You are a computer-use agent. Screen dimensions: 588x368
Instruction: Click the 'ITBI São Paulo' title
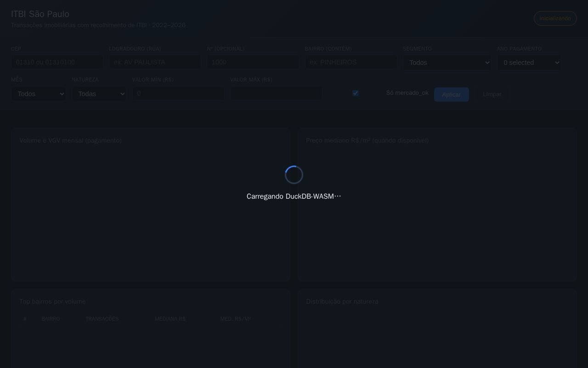[40, 14]
